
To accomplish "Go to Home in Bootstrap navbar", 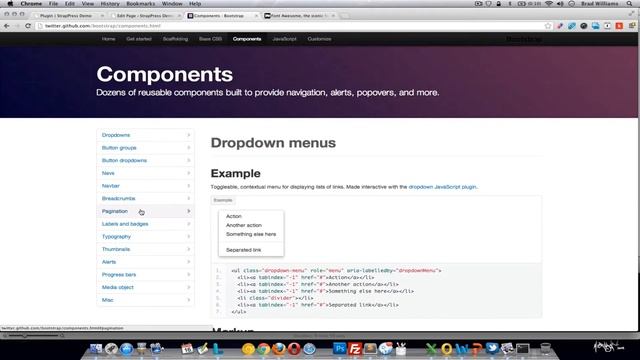I will click(x=108, y=39).
